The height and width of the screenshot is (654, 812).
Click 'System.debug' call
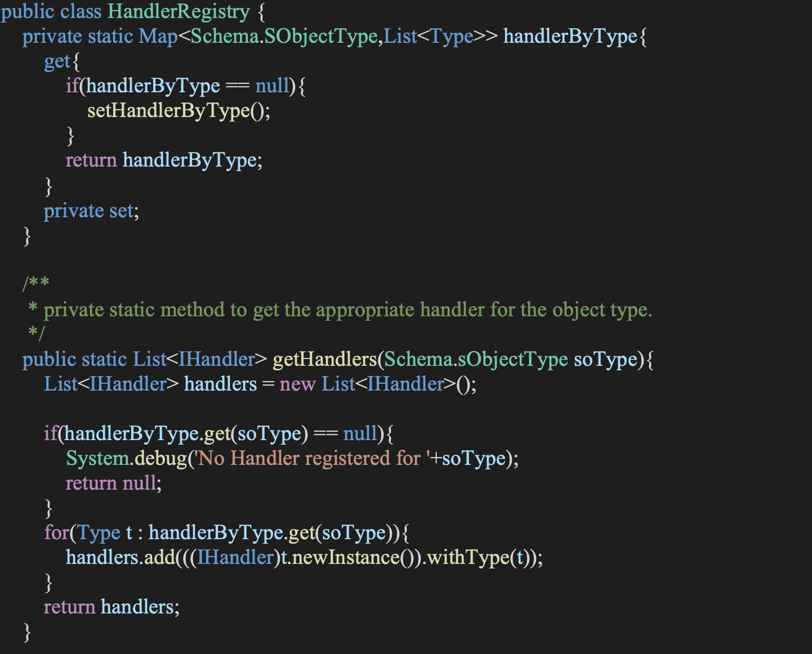(x=126, y=459)
